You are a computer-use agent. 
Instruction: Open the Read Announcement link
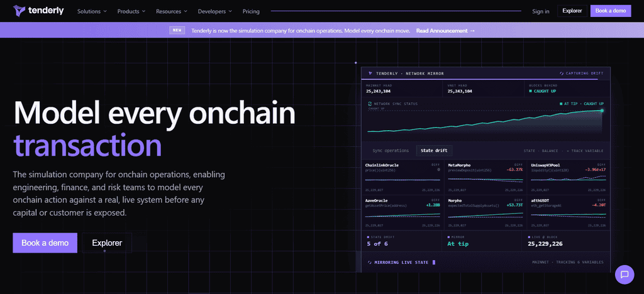pos(445,31)
